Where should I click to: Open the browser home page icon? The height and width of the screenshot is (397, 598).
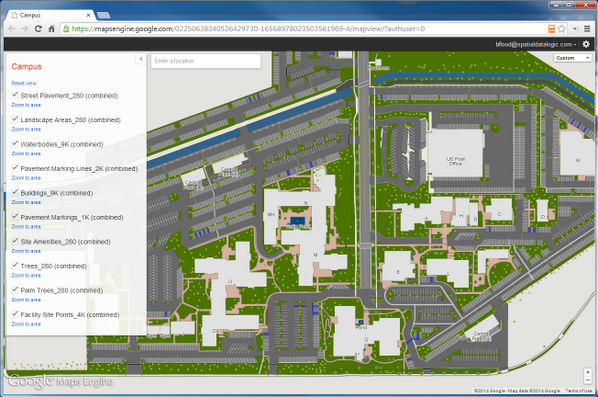click(x=51, y=29)
